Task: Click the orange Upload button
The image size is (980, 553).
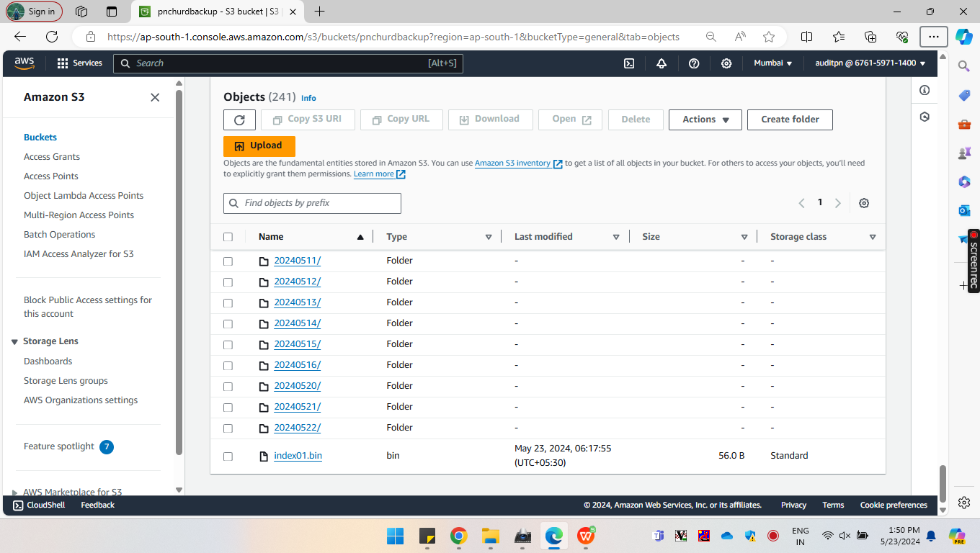Action: [259, 146]
